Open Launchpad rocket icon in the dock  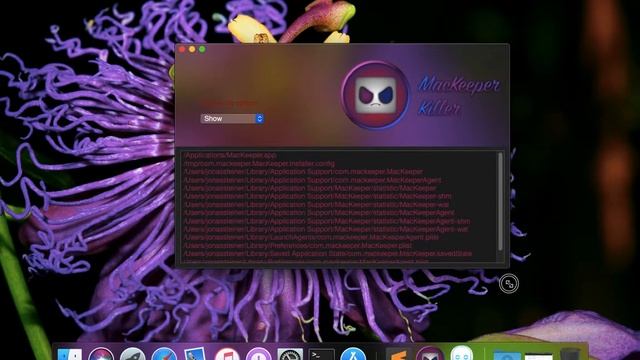click(x=132, y=354)
